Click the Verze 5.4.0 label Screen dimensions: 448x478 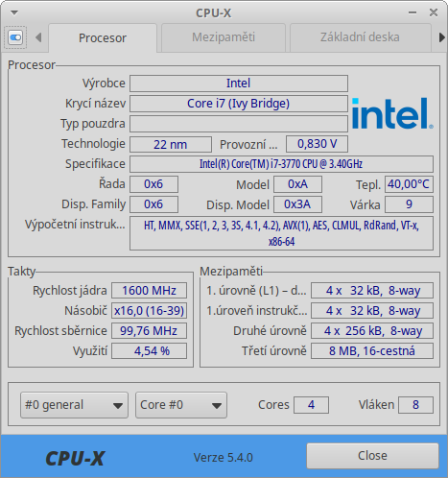pos(224,458)
